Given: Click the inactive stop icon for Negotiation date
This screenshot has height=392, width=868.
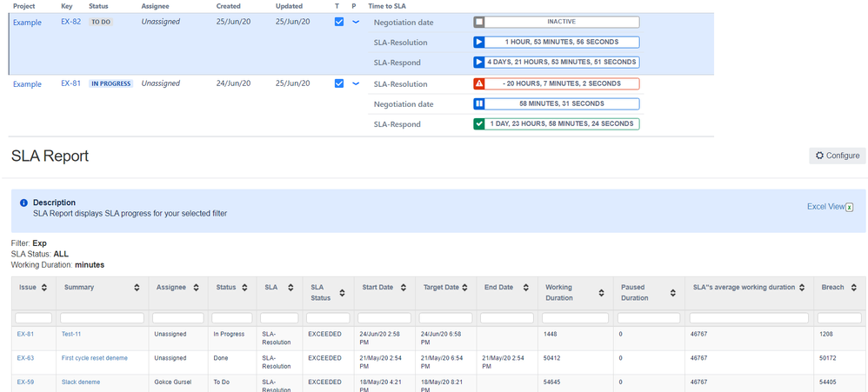Looking at the screenshot, I should click(479, 22).
